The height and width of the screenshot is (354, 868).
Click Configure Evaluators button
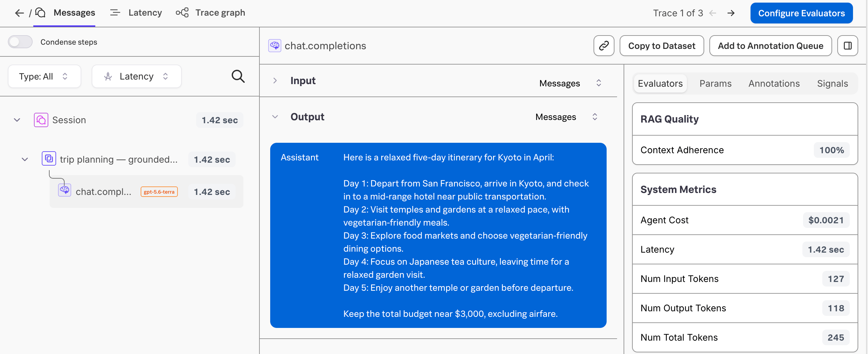801,13
